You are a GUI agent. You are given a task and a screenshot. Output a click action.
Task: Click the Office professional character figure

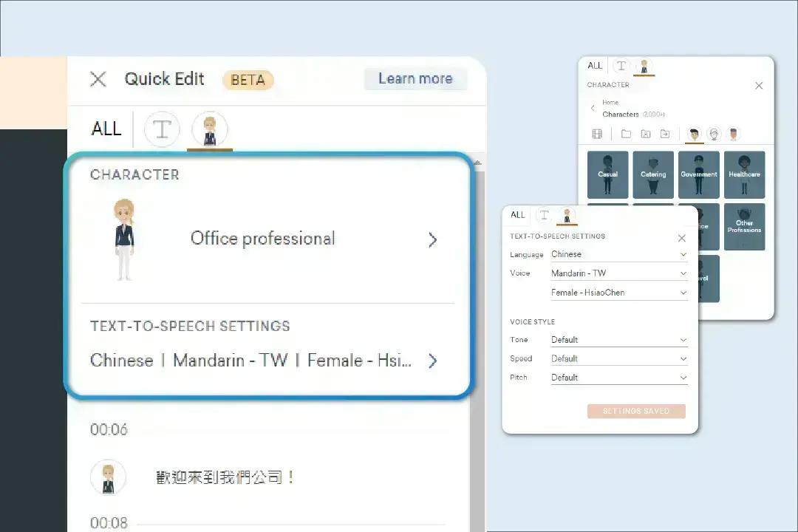pos(124,239)
